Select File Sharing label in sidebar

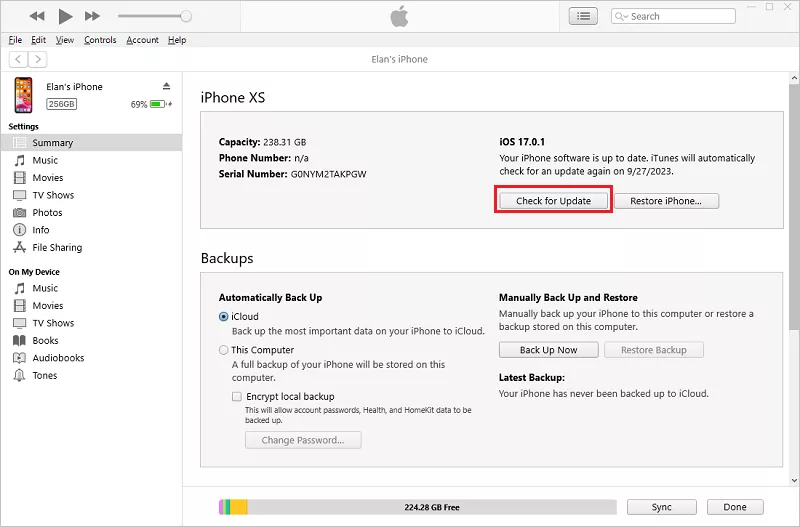tap(57, 247)
